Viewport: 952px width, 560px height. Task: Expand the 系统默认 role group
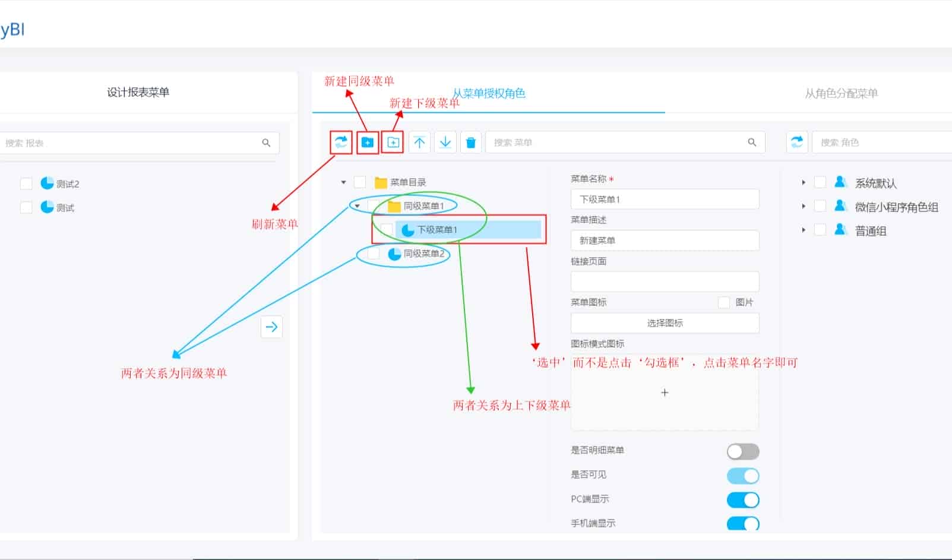click(x=804, y=182)
